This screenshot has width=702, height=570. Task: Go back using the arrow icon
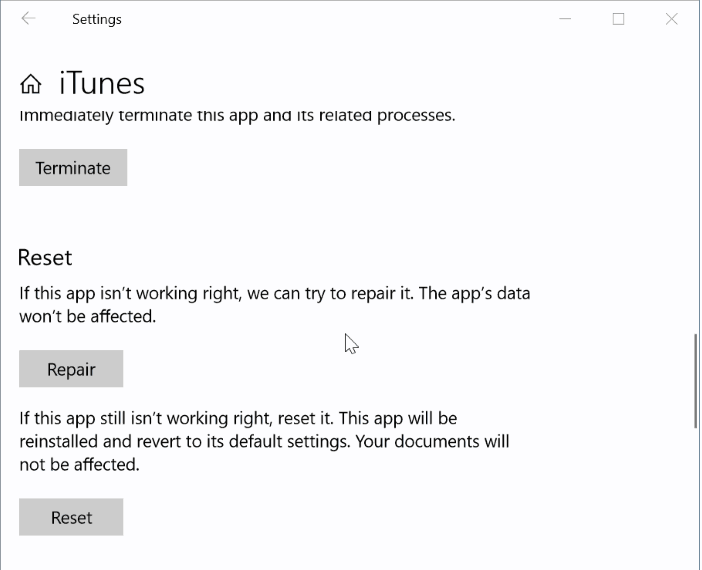28,18
